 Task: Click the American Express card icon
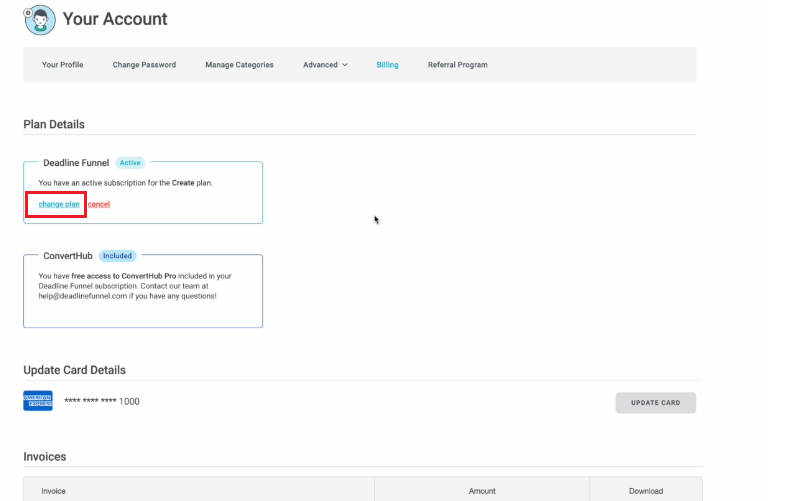coord(38,401)
